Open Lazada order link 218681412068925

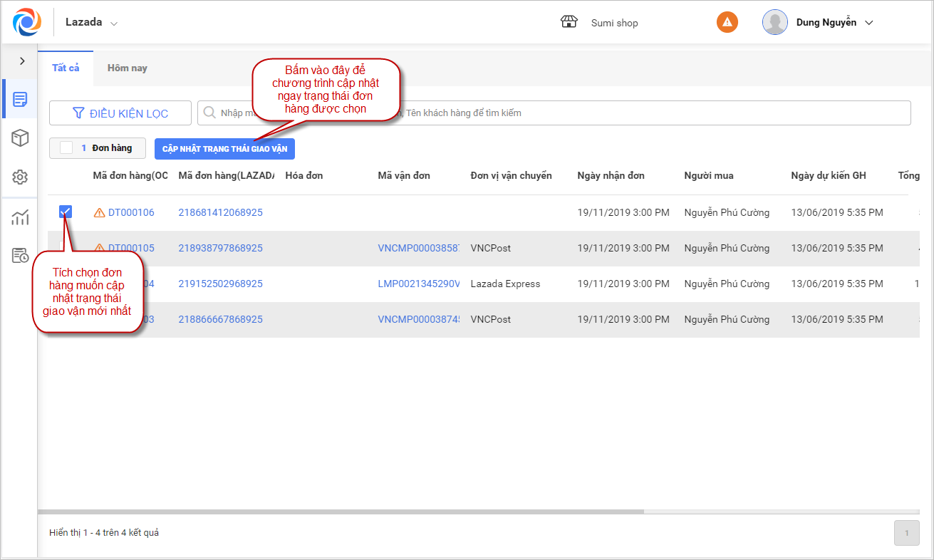click(220, 212)
